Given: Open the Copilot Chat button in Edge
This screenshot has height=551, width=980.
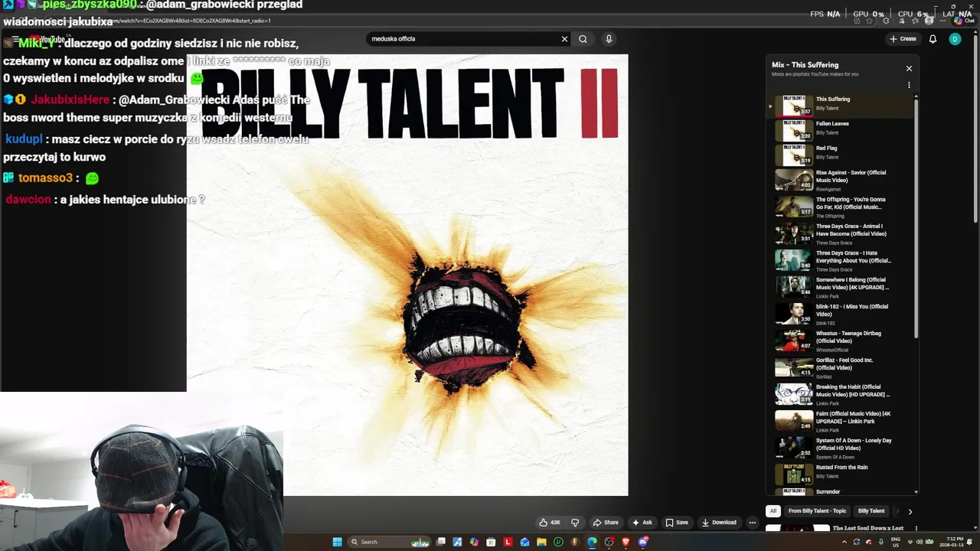Looking at the screenshot, I should point(963,21).
